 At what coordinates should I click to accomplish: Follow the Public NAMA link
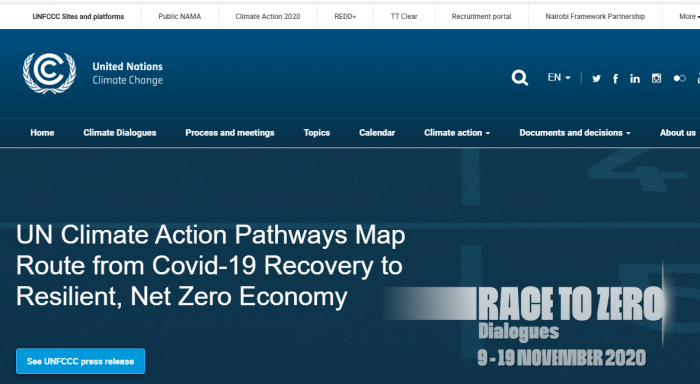pos(179,17)
